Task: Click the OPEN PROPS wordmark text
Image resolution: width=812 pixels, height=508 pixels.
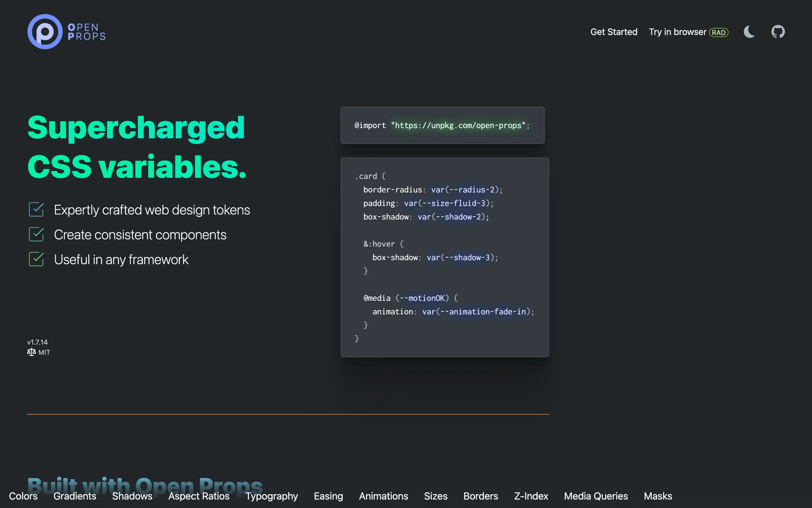Action: [x=87, y=32]
